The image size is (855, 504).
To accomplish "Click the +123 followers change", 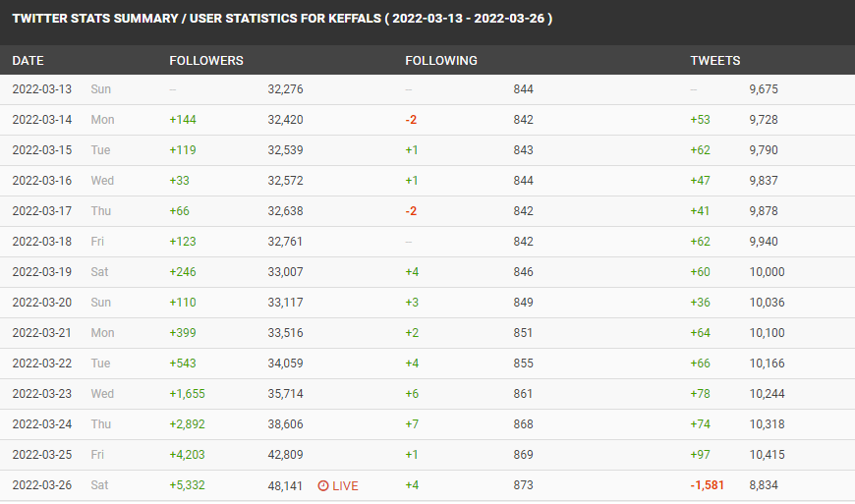I will point(183,242).
